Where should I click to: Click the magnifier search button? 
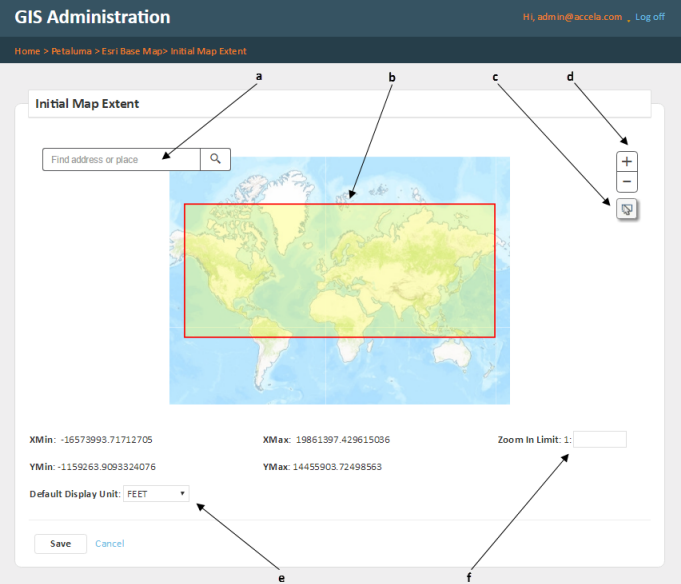215,159
